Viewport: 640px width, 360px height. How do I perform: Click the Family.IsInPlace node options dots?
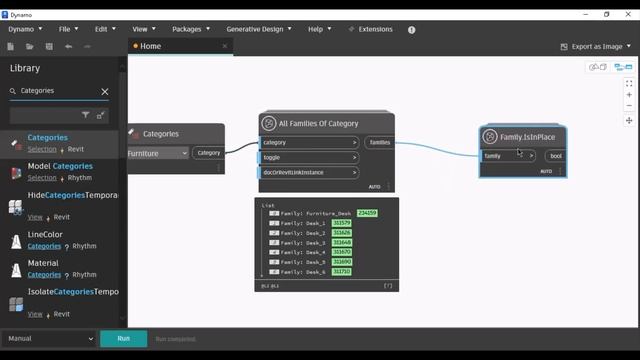(x=560, y=171)
